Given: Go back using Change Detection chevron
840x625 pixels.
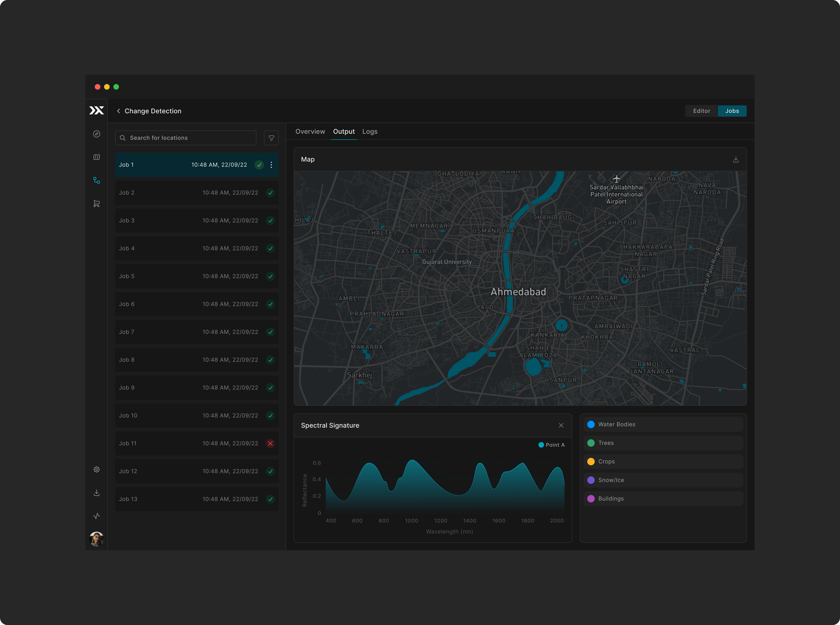Looking at the screenshot, I should 118,111.
